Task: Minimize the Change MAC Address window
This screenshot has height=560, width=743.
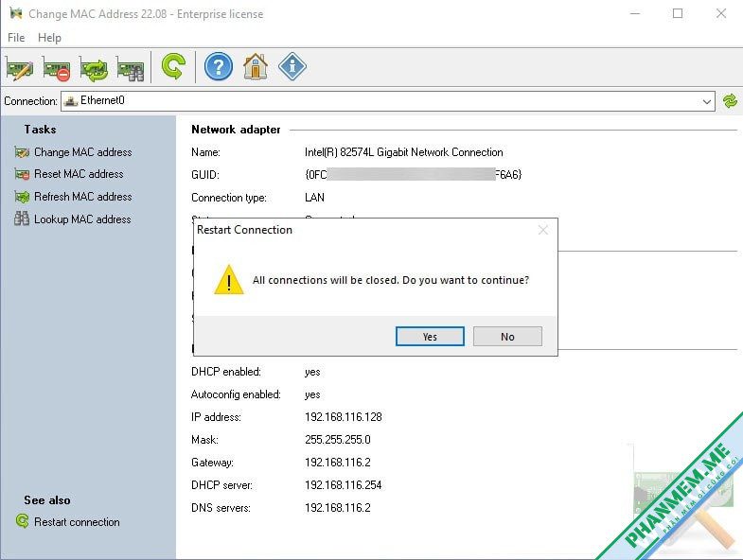Action: point(635,13)
